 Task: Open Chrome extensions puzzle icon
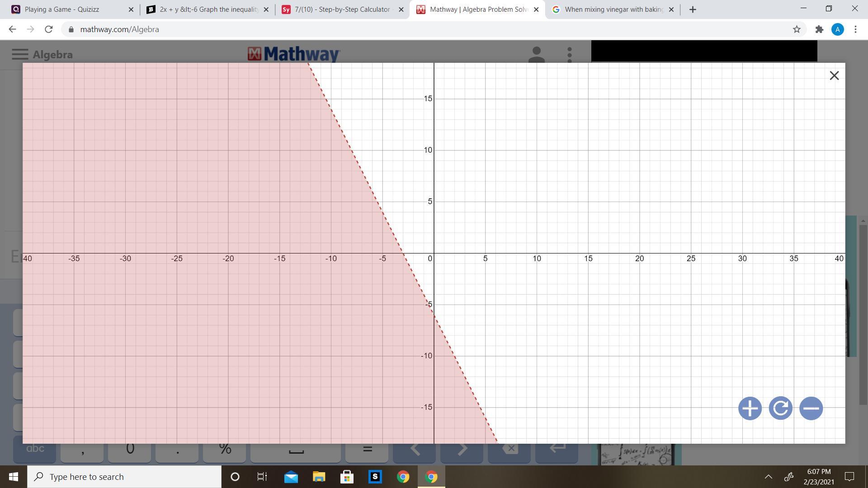pyautogui.click(x=819, y=29)
